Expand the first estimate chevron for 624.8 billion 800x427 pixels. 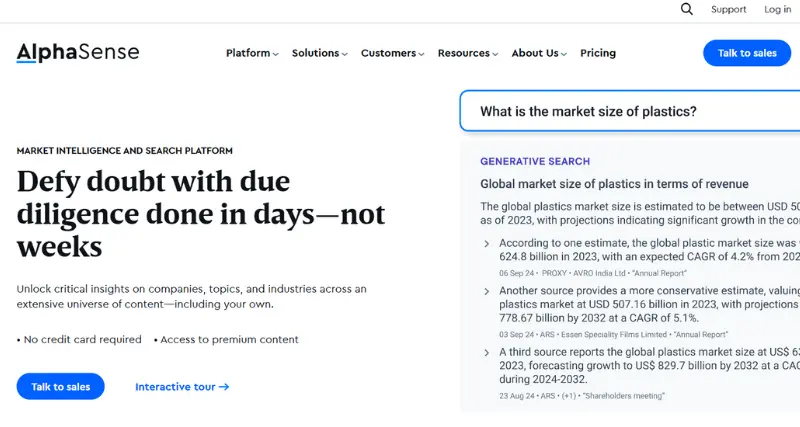(486, 244)
